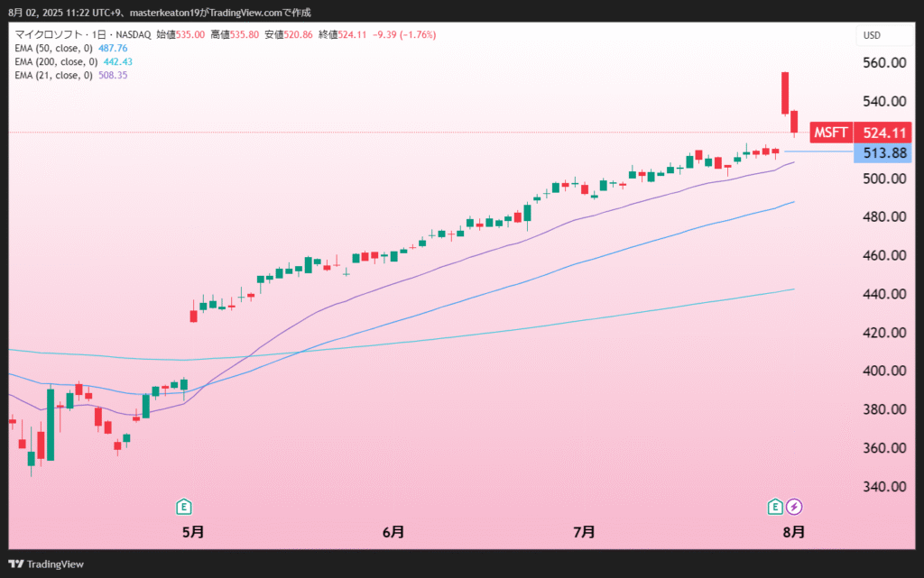Click the EMA 50 value 487.76
The image size is (924, 578).
[x=113, y=49]
